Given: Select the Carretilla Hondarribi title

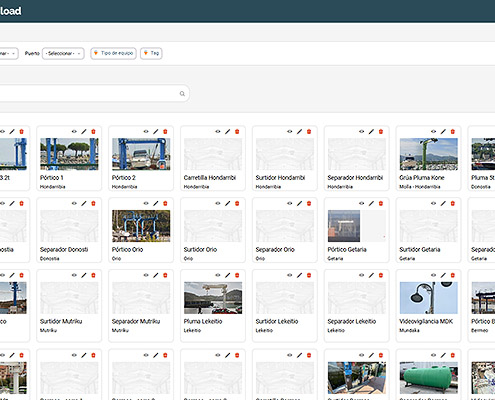Looking at the screenshot, I should [x=210, y=178].
